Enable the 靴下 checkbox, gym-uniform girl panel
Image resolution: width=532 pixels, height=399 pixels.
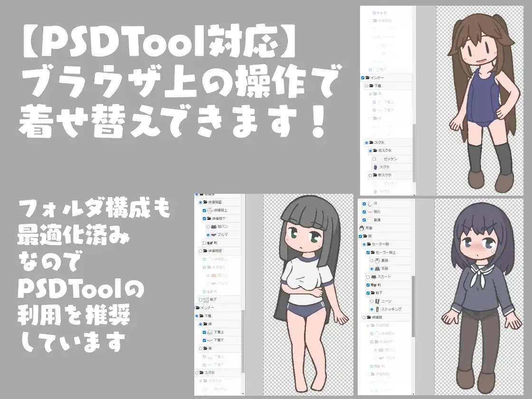[200, 300]
